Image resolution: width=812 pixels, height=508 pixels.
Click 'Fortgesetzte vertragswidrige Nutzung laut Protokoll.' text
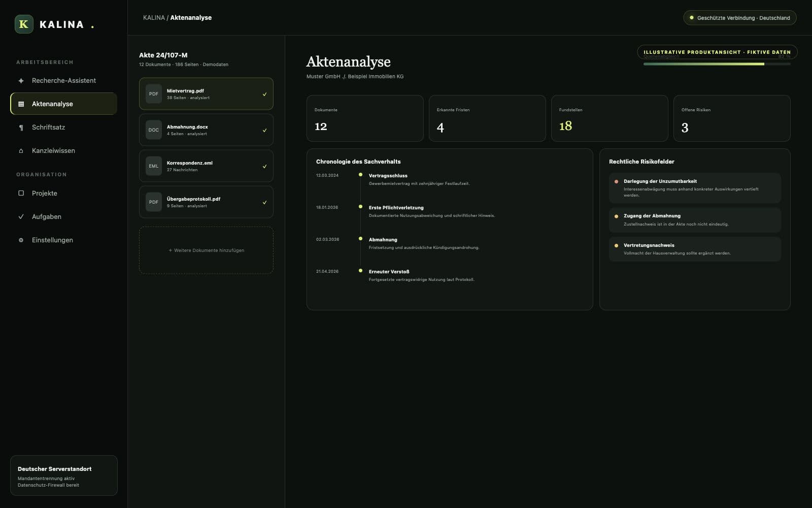tap(422, 279)
